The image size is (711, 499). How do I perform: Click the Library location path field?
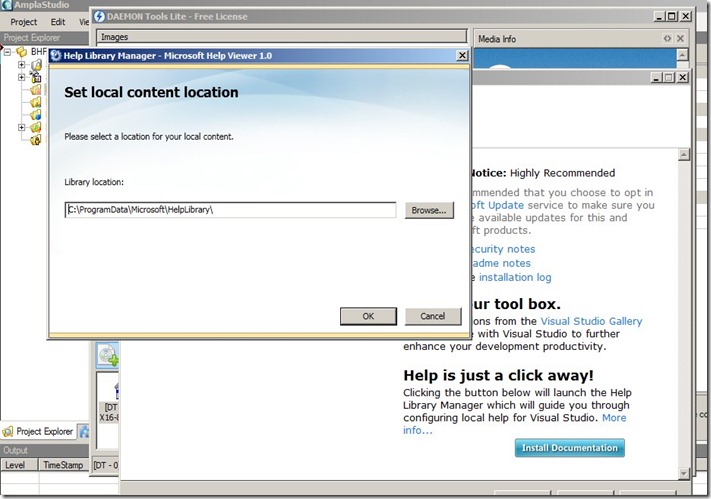(230, 210)
